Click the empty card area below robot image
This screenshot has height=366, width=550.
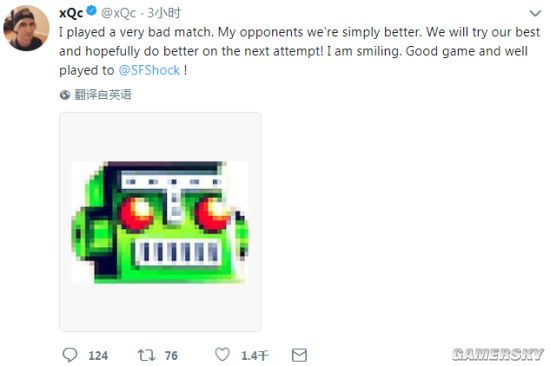tap(160, 307)
